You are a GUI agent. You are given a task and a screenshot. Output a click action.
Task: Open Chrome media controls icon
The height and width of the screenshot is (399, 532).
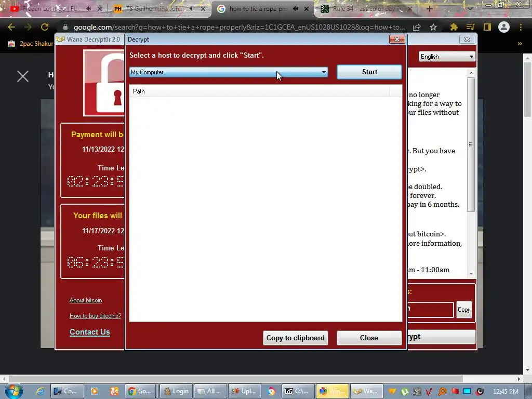click(470, 27)
